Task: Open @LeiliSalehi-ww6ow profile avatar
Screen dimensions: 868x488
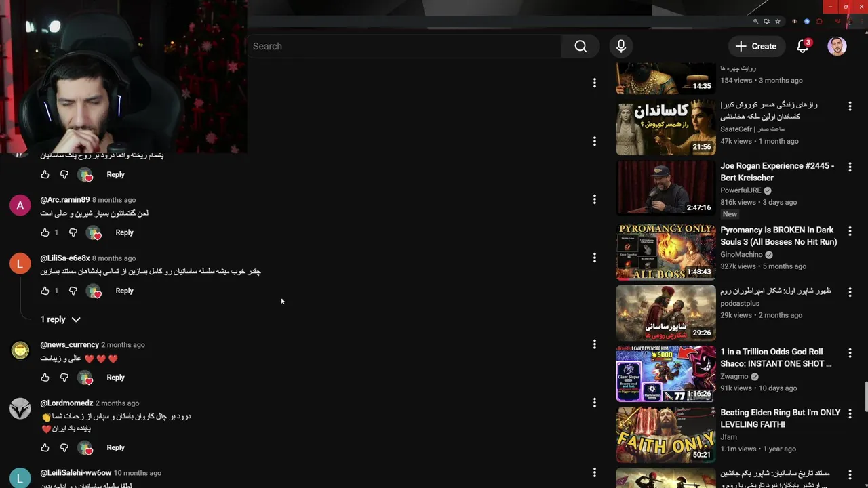Action: click(20, 477)
